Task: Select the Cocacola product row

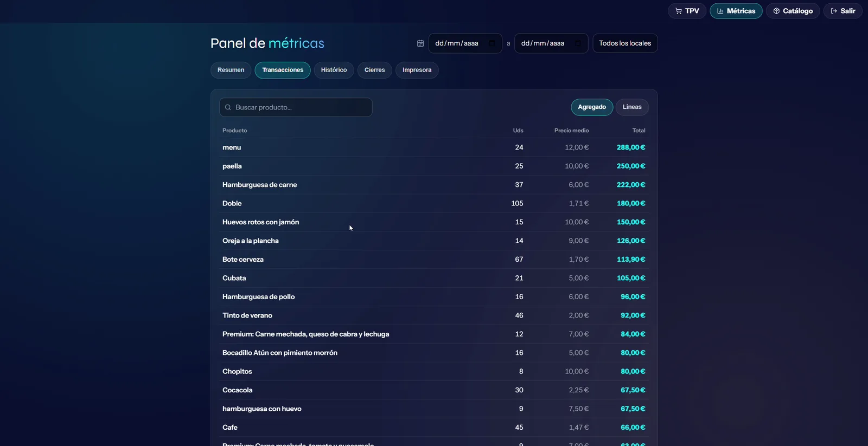Action: pyautogui.click(x=434, y=390)
